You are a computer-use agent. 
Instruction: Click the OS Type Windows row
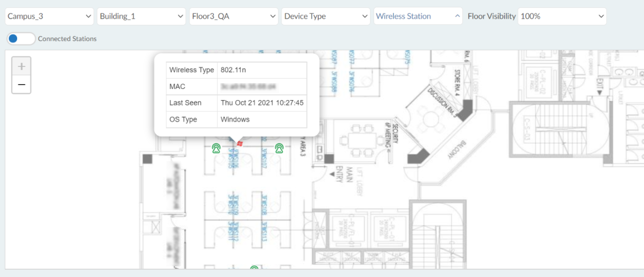coord(237,119)
